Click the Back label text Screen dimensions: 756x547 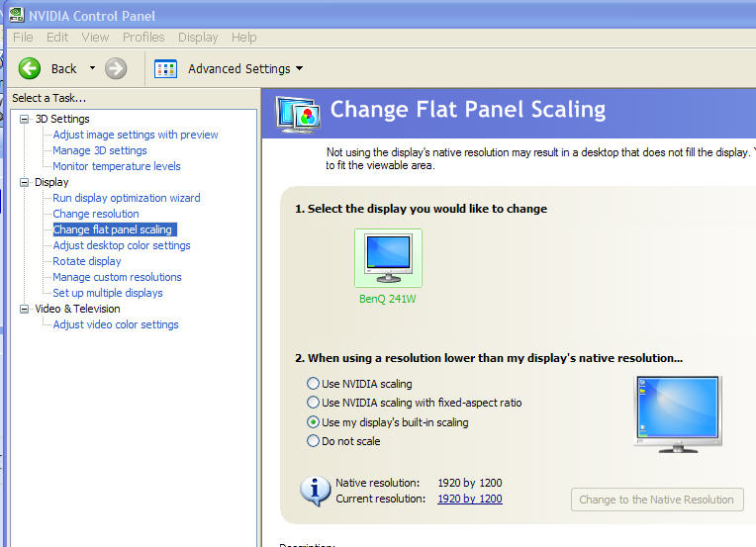tap(63, 69)
